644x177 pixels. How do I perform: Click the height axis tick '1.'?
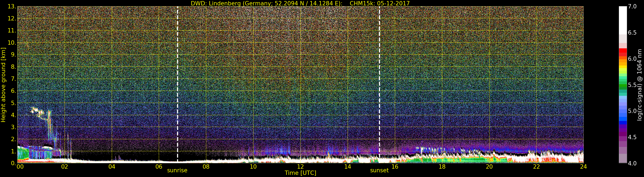coord(13,151)
